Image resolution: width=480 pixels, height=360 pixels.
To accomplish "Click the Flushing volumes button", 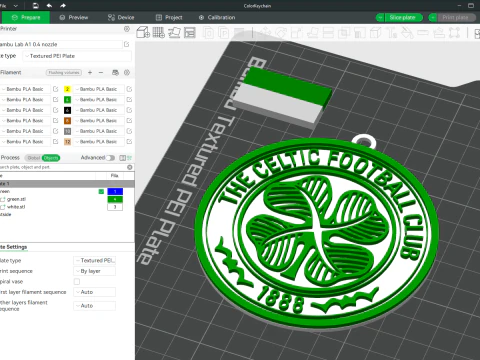I will 64,72.
